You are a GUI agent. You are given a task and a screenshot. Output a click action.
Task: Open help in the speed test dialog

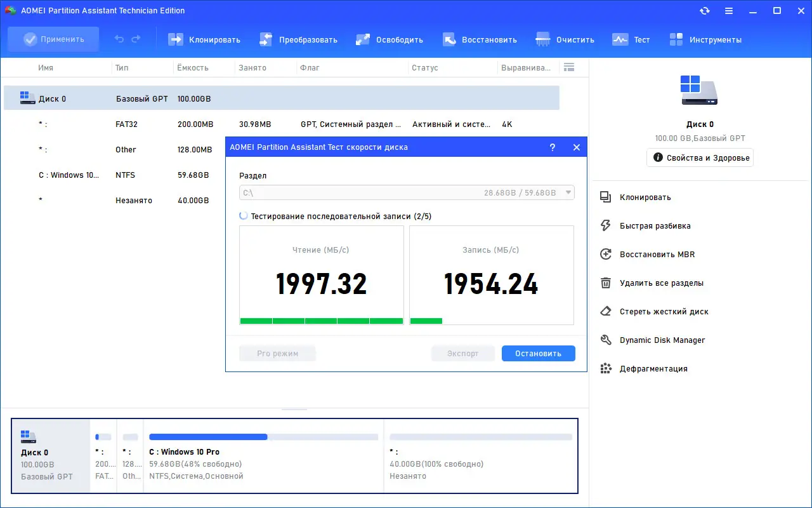coord(553,147)
